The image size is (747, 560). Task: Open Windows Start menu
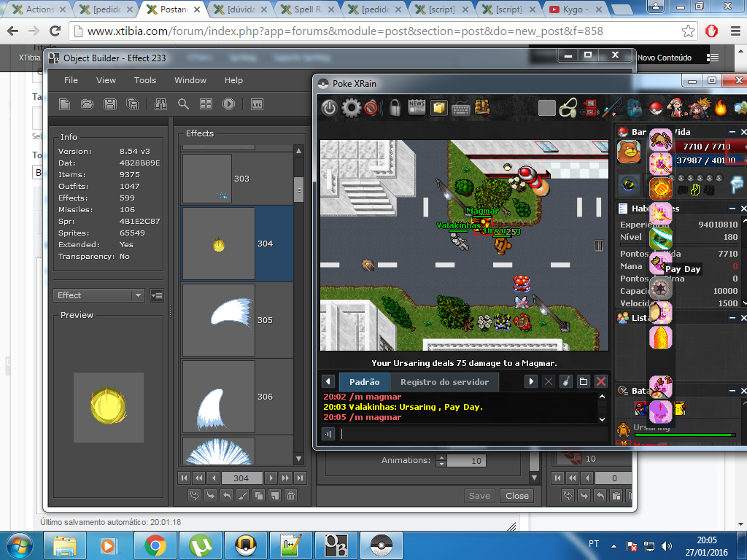pos(18,545)
